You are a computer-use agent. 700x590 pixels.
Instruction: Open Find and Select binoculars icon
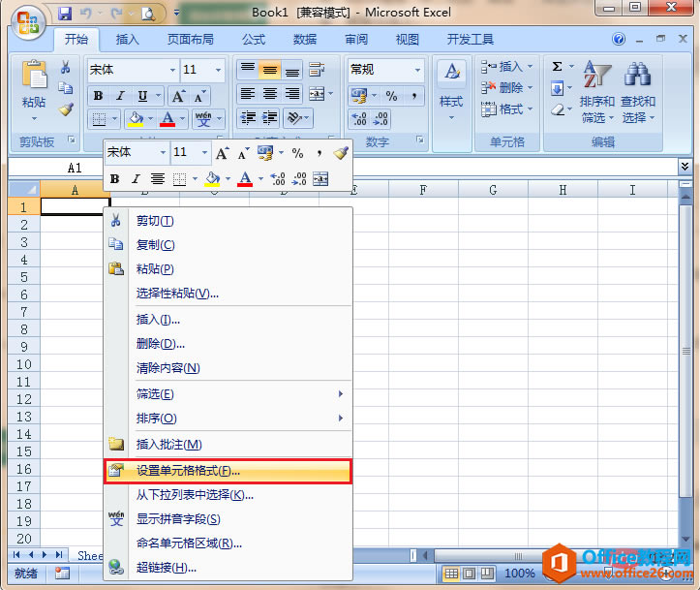click(637, 75)
